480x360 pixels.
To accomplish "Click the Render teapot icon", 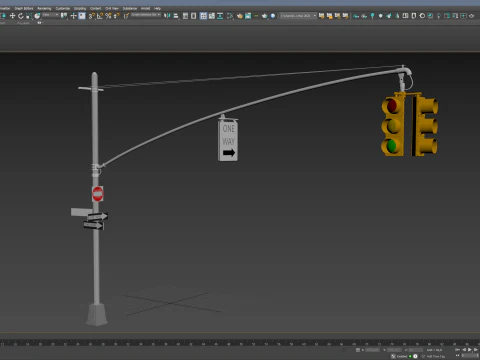I will (265, 16).
